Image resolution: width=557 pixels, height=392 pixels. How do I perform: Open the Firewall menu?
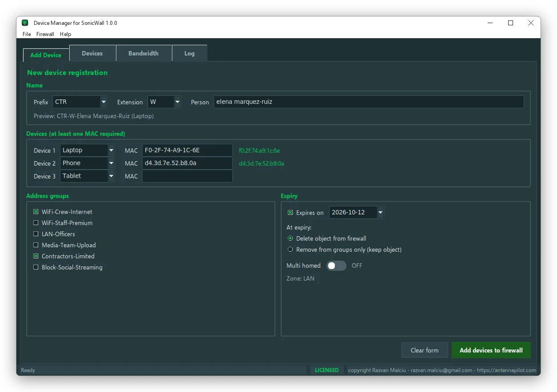(45, 34)
